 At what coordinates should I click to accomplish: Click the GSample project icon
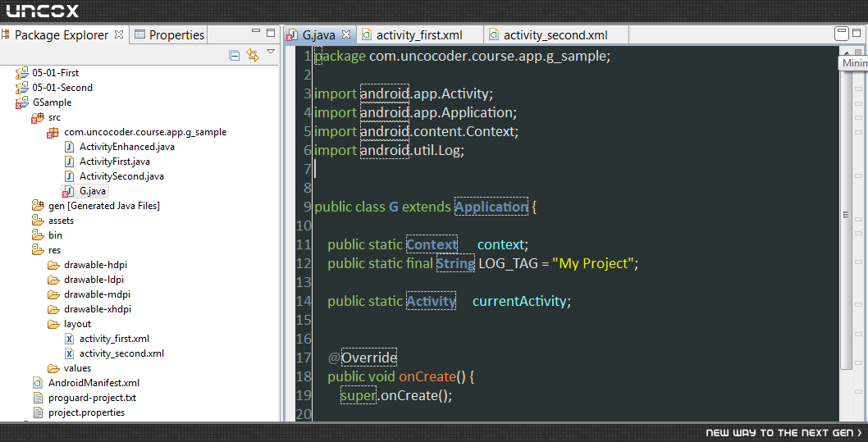click(x=22, y=103)
